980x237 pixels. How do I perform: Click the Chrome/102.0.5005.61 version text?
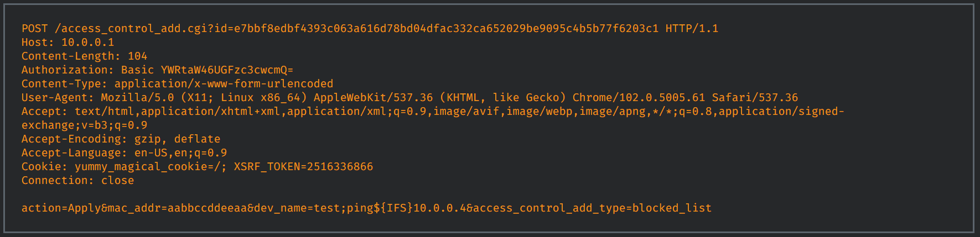point(639,98)
